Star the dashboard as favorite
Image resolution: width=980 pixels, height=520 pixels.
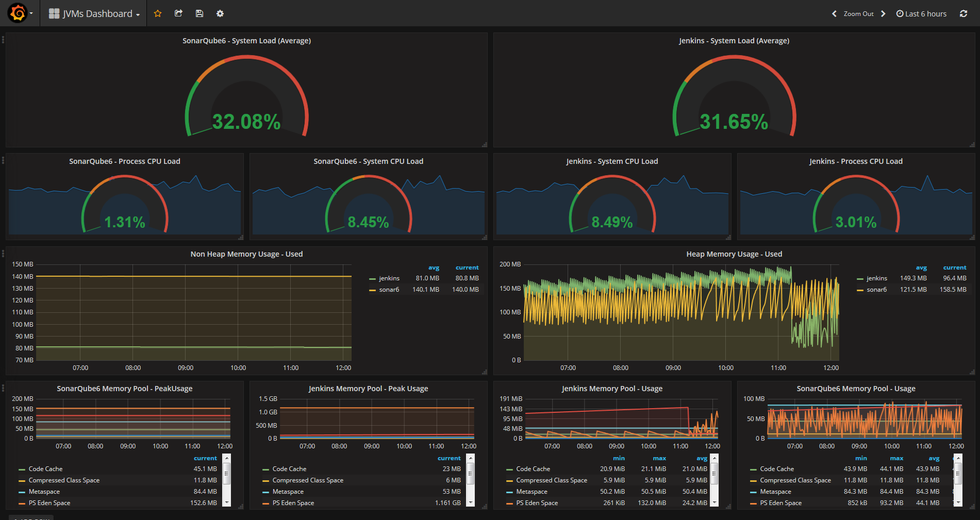pos(158,13)
